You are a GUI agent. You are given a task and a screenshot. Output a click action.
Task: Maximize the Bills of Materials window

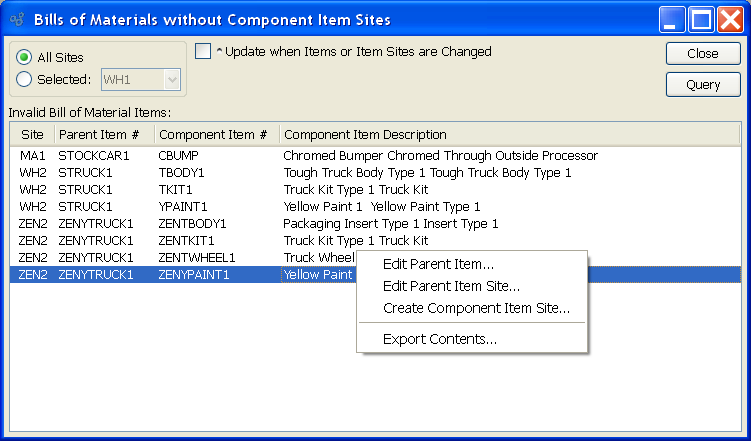pos(701,19)
